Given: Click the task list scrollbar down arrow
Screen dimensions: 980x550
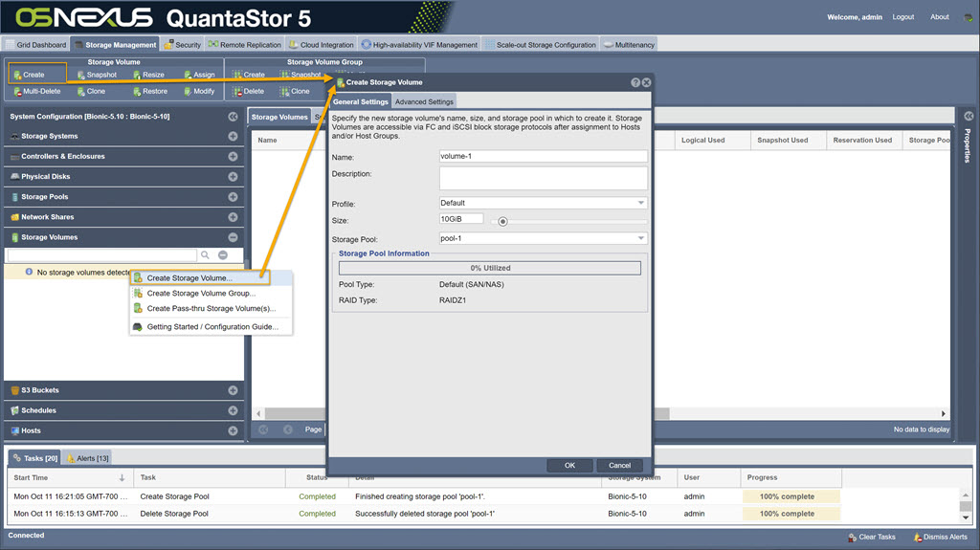Looking at the screenshot, I should click(x=966, y=517).
